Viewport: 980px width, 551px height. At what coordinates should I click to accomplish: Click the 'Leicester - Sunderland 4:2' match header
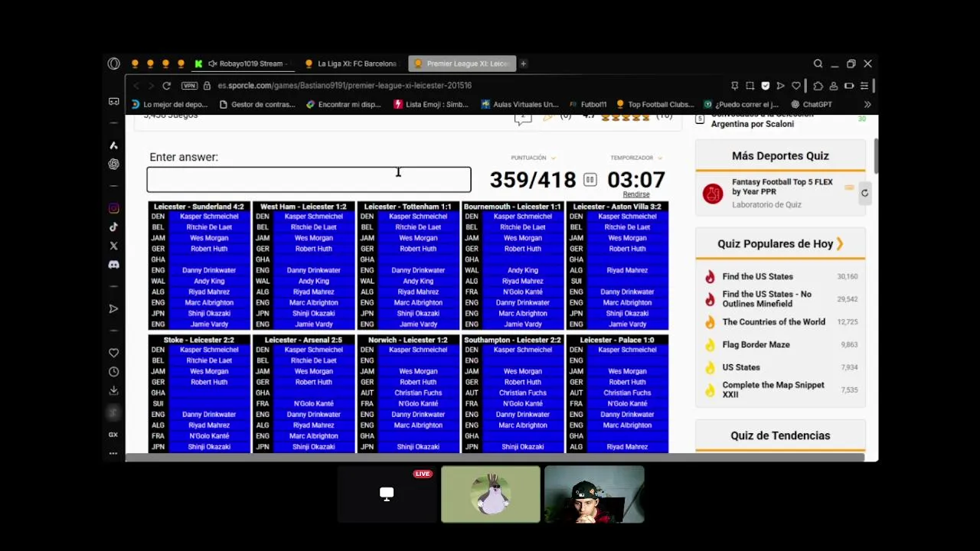tap(199, 207)
